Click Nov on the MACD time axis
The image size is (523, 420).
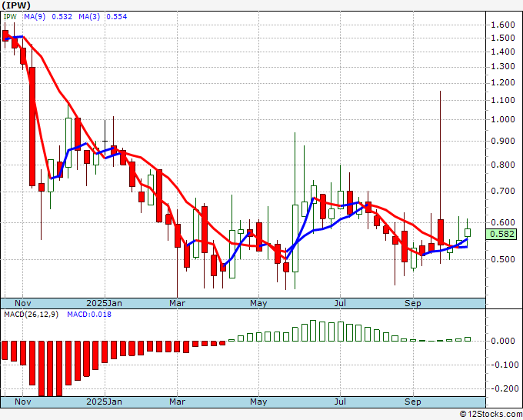[x=22, y=402]
